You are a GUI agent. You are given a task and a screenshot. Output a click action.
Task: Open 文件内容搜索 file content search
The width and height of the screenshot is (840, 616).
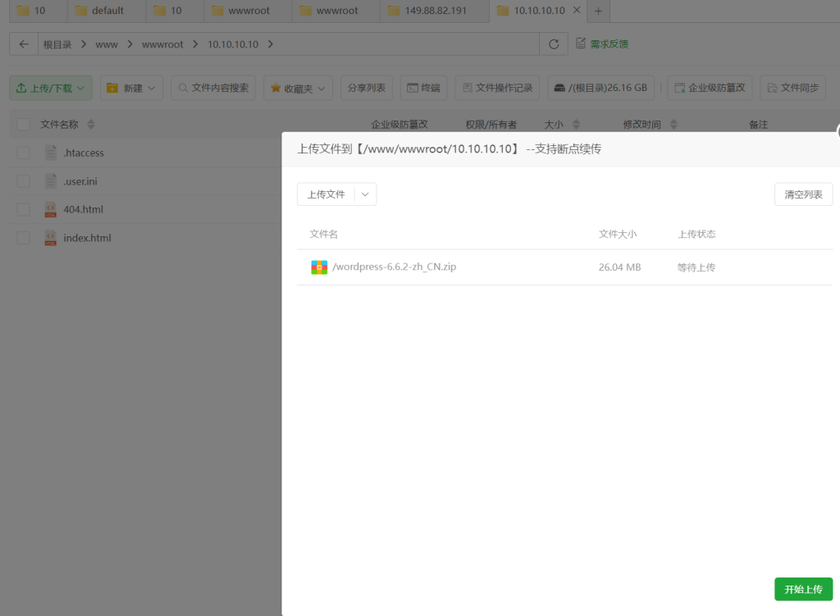click(x=213, y=88)
